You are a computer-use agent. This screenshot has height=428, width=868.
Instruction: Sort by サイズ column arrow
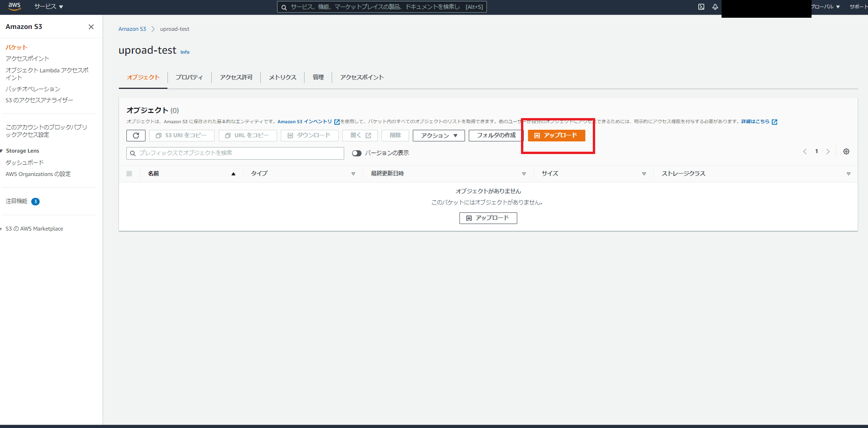coord(644,174)
